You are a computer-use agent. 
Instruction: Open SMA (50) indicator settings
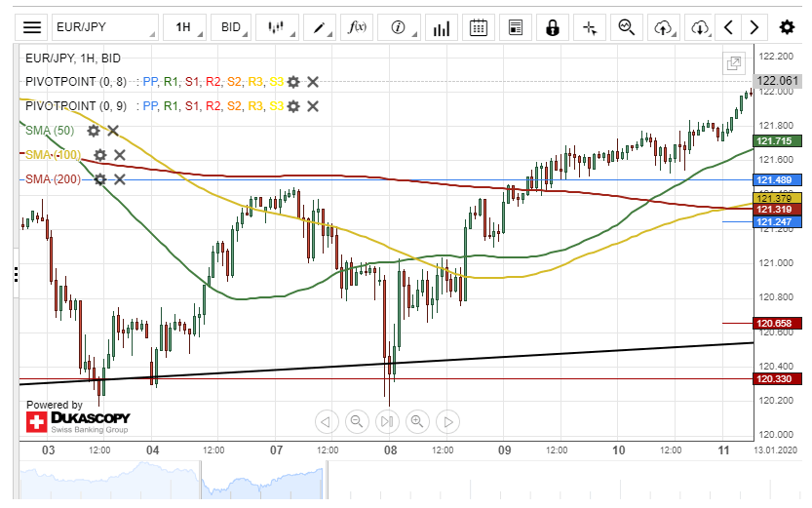click(94, 130)
